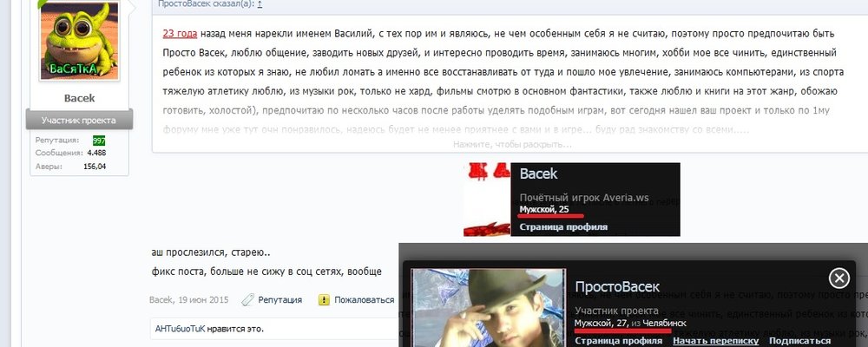Click Страница профиля in the ПростоВасек popup
Screen dimensions: 868x347
tap(619, 341)
